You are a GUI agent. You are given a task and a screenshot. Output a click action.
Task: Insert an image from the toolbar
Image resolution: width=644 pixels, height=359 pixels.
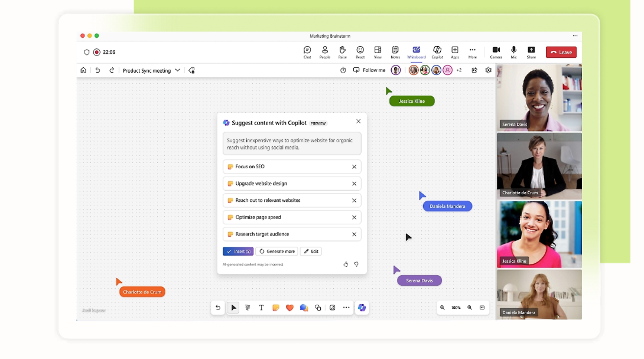332,308
